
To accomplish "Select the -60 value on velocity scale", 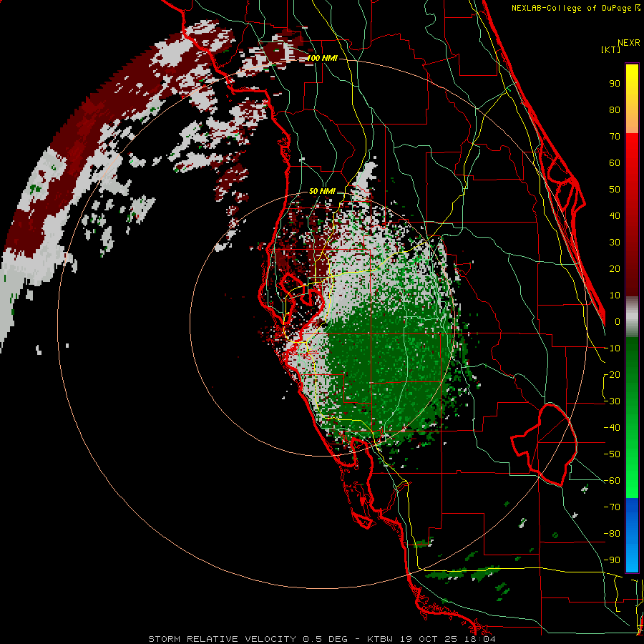I will [612, 481].
